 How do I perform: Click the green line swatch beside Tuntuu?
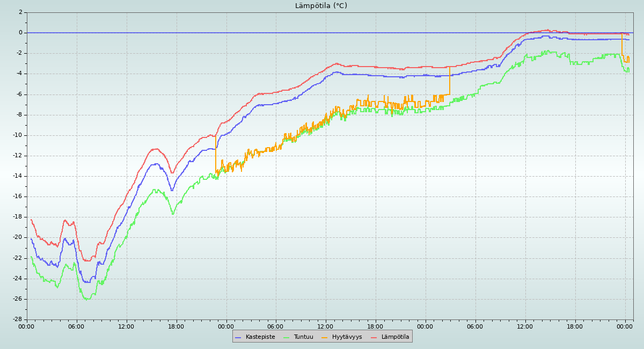click(286, 337)
